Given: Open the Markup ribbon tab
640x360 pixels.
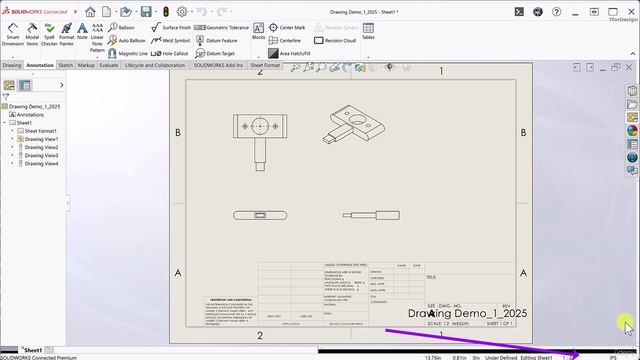Looking at the screenshot, I should coord(86,65).
